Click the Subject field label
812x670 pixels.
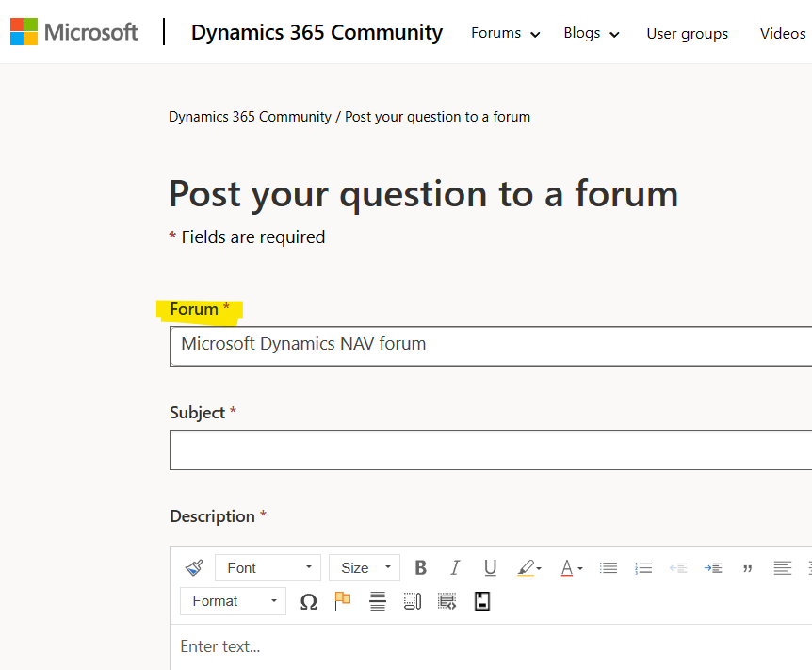coord(197,413)
